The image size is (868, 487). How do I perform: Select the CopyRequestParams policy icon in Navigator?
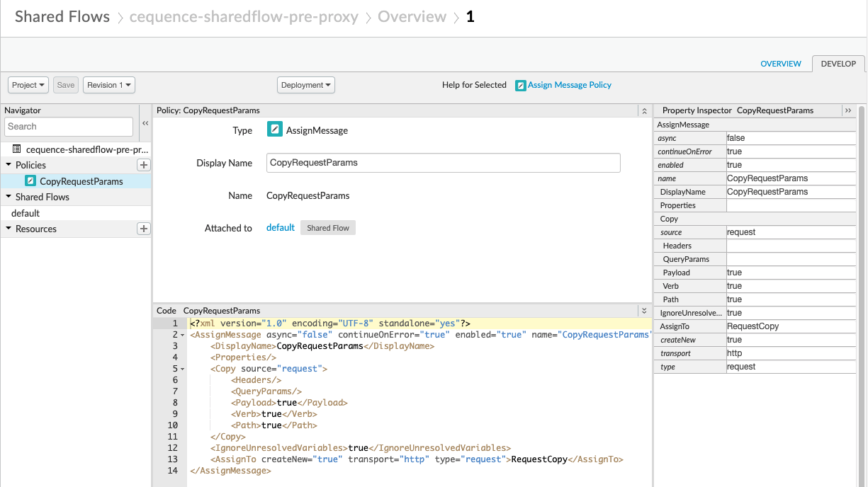point(29,181)
